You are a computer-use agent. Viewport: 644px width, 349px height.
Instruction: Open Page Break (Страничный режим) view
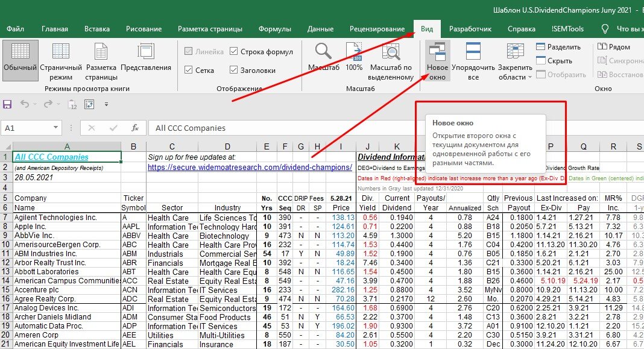click(61, 60)
